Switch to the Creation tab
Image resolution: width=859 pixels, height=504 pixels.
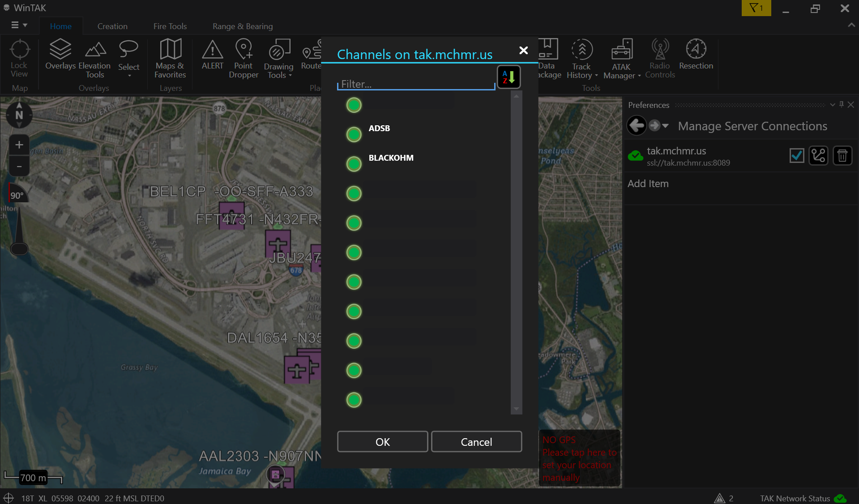(x=112, y=26)
